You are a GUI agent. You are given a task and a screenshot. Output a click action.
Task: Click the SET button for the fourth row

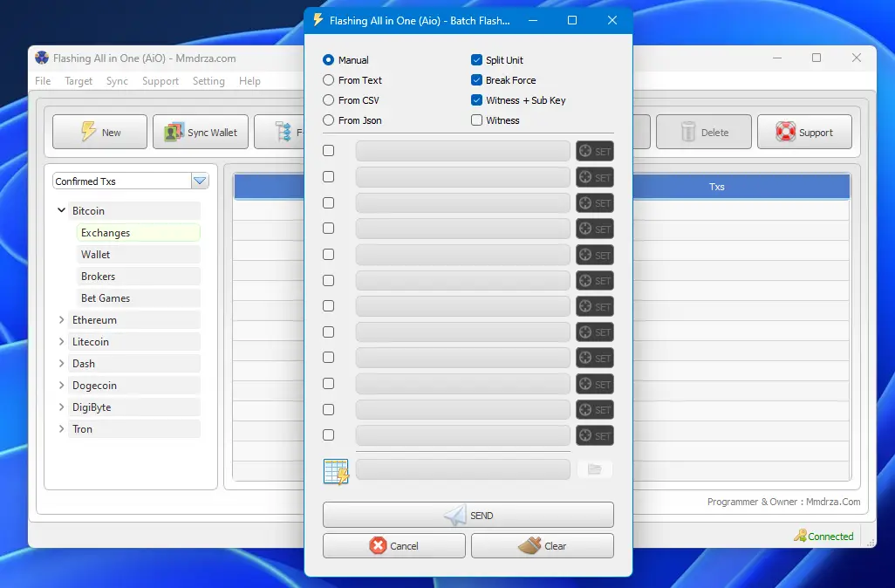click(595, 229)
